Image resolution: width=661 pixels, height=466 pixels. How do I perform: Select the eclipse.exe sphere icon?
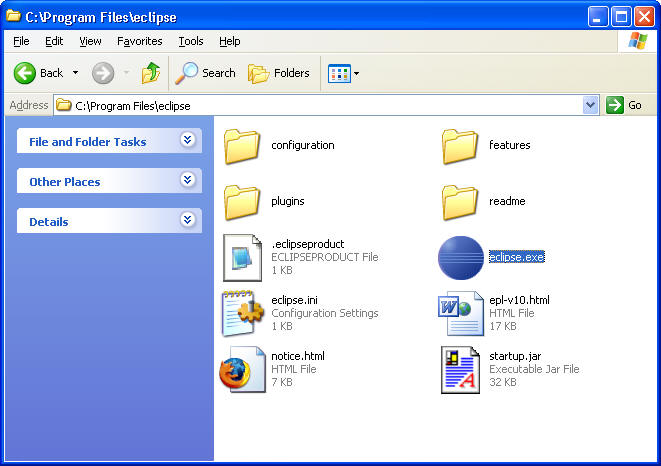click(460, 258)
